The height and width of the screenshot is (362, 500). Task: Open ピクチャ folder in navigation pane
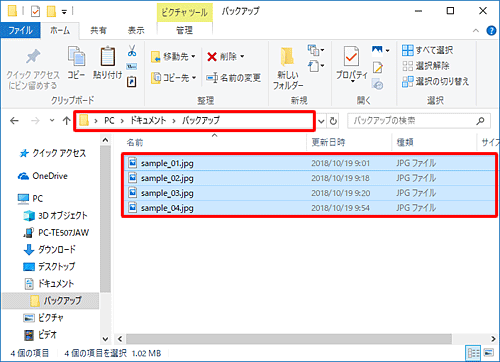click(x=43, y=318)
